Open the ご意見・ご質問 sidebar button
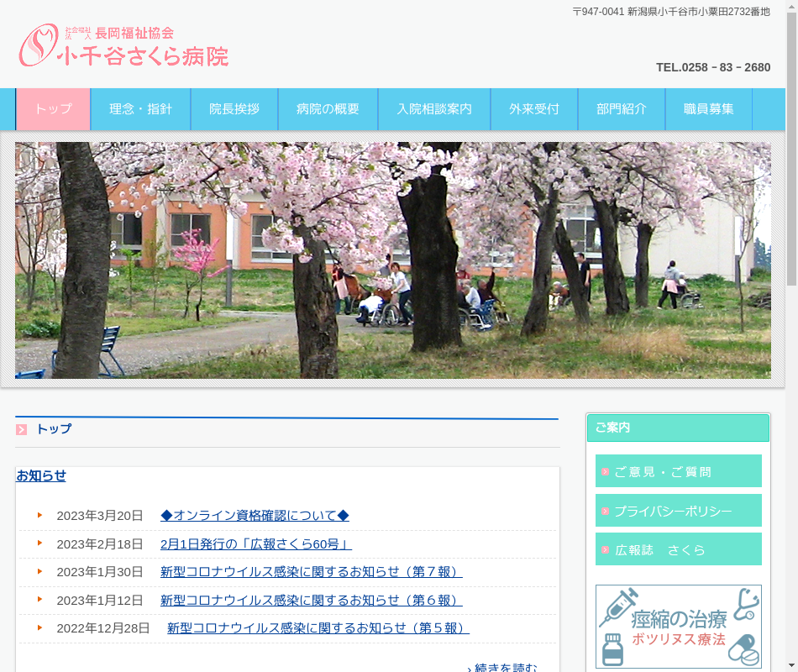798x672 pixels. coord(678,471)
